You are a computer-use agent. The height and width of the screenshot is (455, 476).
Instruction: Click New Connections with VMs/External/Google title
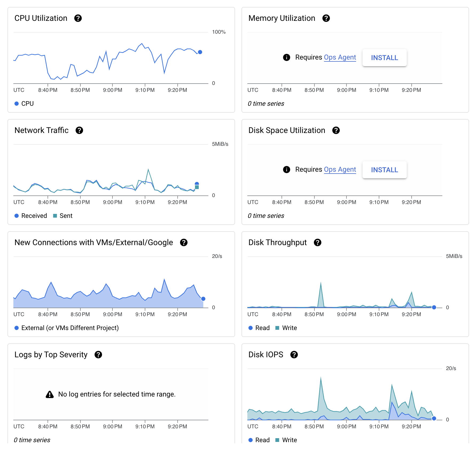point(94,242)
